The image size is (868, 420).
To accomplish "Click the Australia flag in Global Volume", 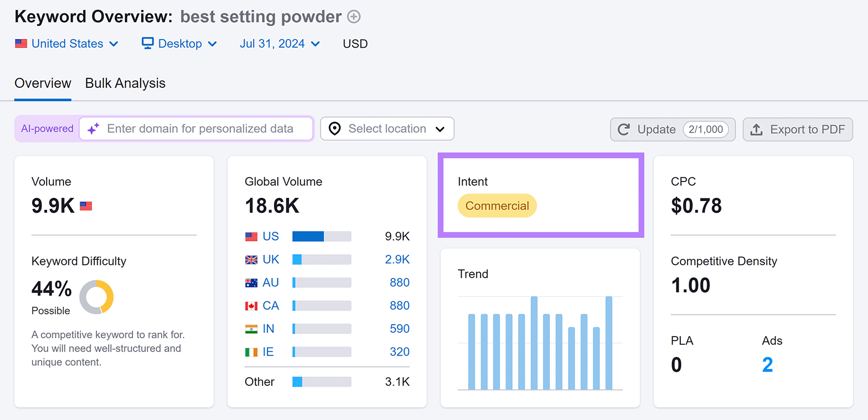I will click(251, 283).
